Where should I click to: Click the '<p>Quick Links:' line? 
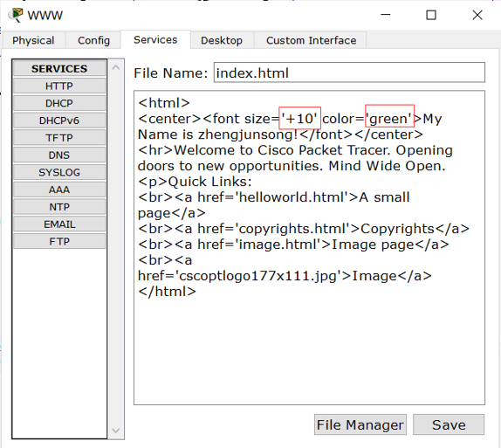tap(195, 182)
